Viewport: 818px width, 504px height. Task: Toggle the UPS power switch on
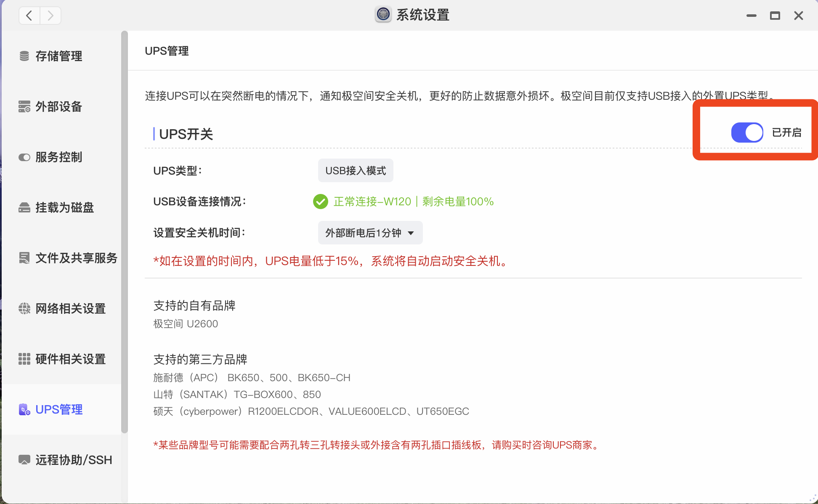747,132
